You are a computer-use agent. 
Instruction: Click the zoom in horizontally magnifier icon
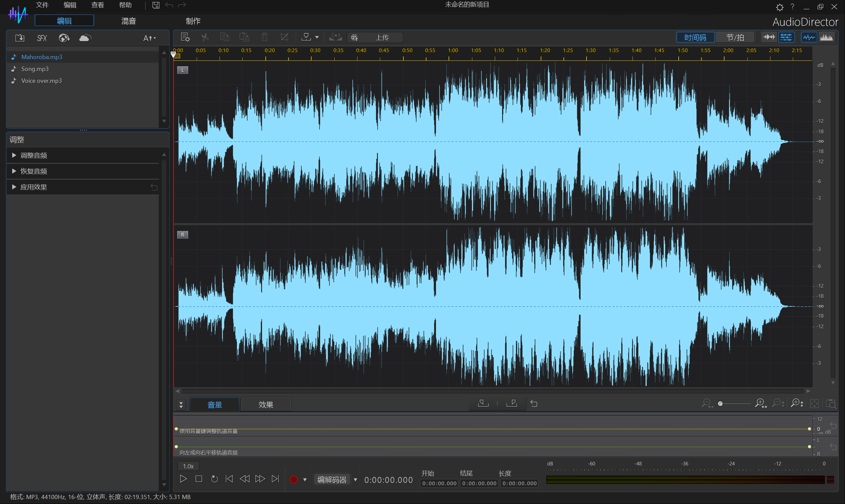click(760, 403)
